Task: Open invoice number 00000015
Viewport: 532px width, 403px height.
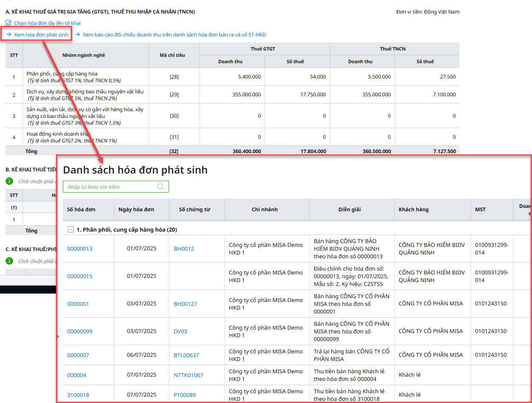Action: 79,276
